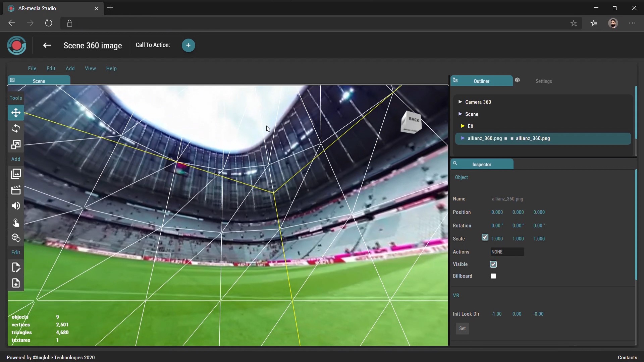This screenshot has width=644, height=362.
Task: Expand the Scene node in Outliner
Action: pos(460,114)
